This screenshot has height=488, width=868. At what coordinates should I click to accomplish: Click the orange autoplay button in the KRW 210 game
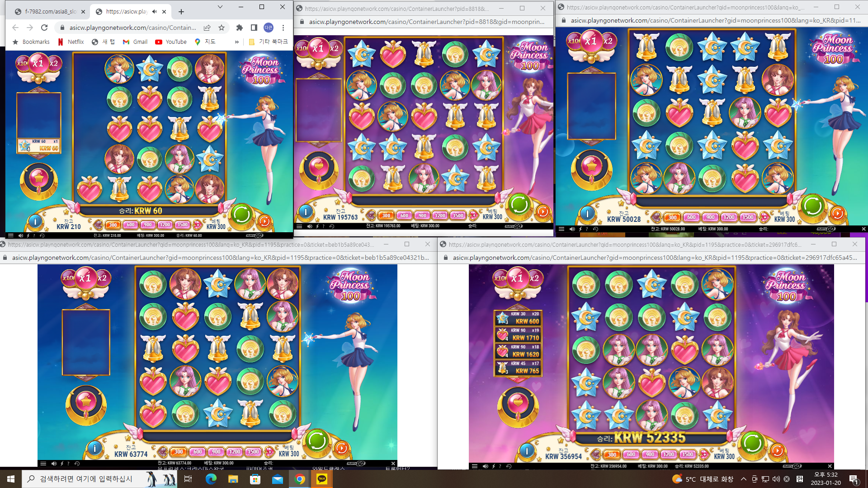click(264, 221)
